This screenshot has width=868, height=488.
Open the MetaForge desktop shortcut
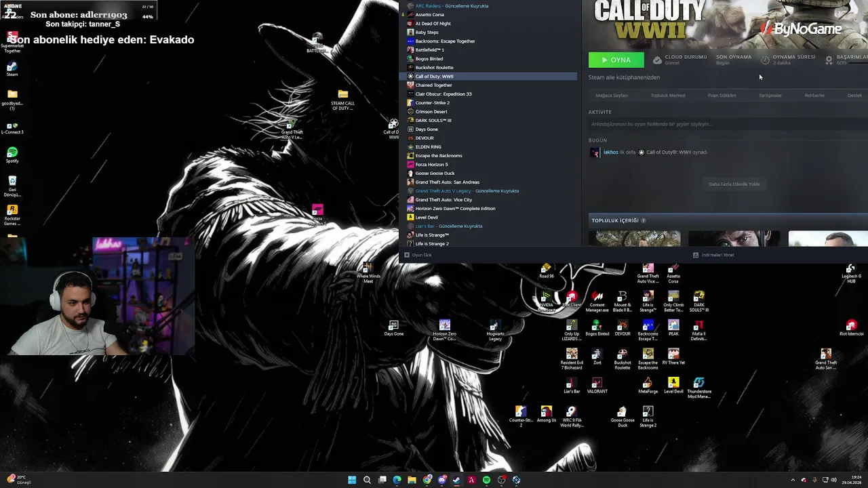click(648, 386)
